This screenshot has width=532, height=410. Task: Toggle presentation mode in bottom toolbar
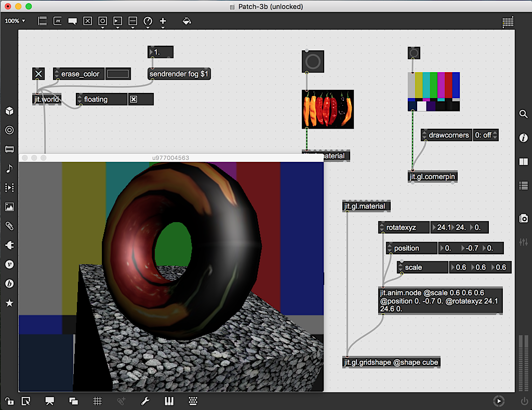[x=49, y=401]
